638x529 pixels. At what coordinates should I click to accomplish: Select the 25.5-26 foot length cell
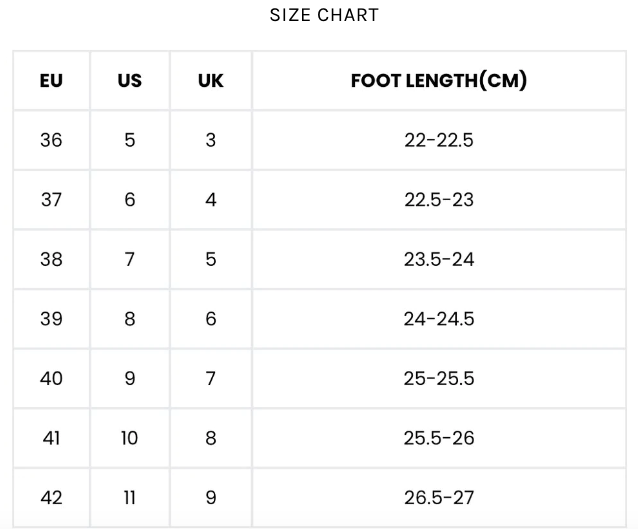439,438
